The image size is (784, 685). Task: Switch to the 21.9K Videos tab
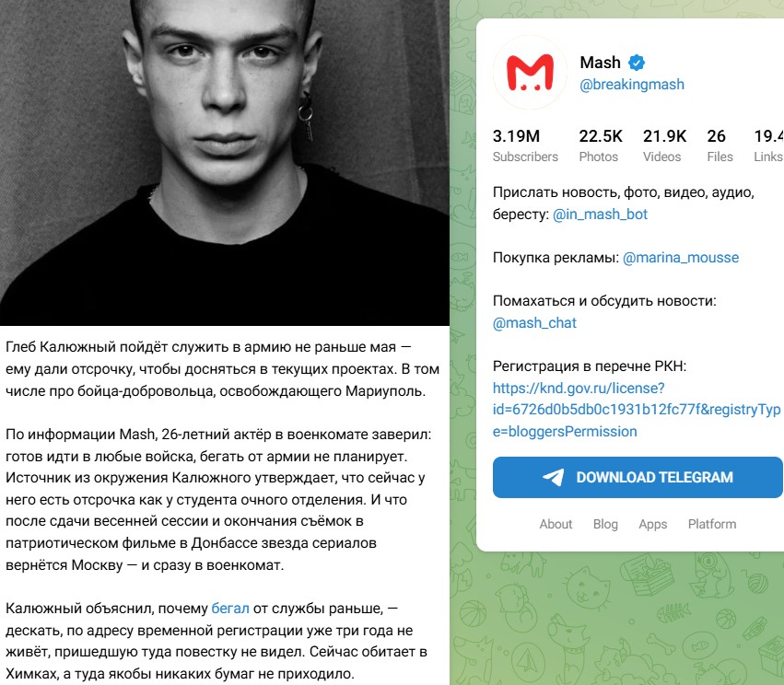tap(664, 145)
